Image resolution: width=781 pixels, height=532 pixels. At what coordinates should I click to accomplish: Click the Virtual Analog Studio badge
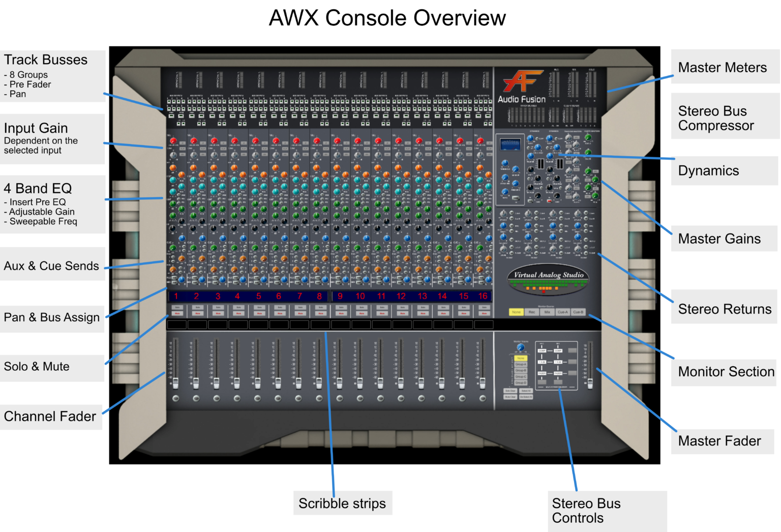coord(548,279)
